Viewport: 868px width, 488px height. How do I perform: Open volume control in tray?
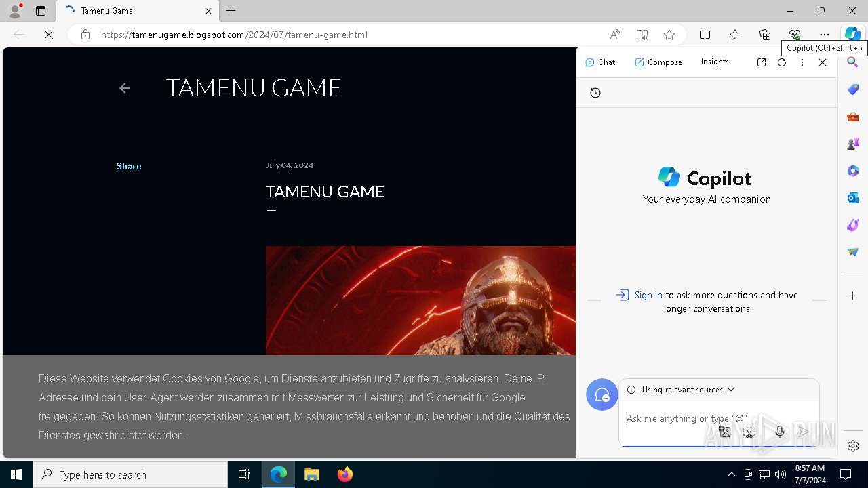(x=781, y=474)
